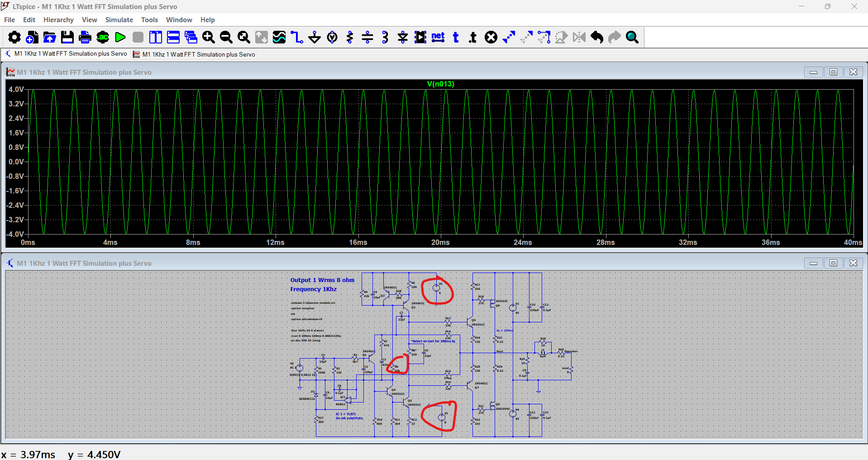Add a SPICE directive with the .t icon
This screenshot has width=868, height=460.
[x=473, y=37]
